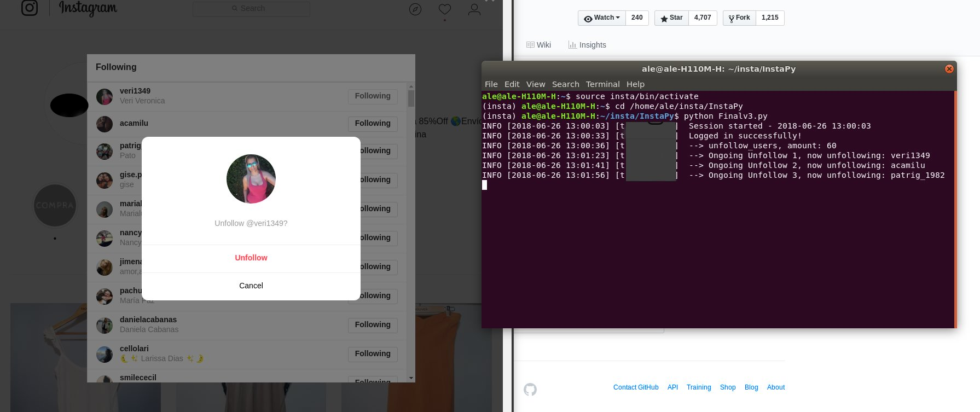Click the Following list scroll up arrow
The image size is (980, 412).
click(411, 86)
